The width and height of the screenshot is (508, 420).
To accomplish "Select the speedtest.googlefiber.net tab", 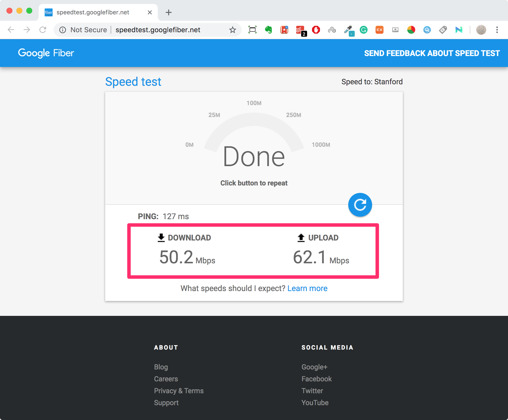I will 93,12.
